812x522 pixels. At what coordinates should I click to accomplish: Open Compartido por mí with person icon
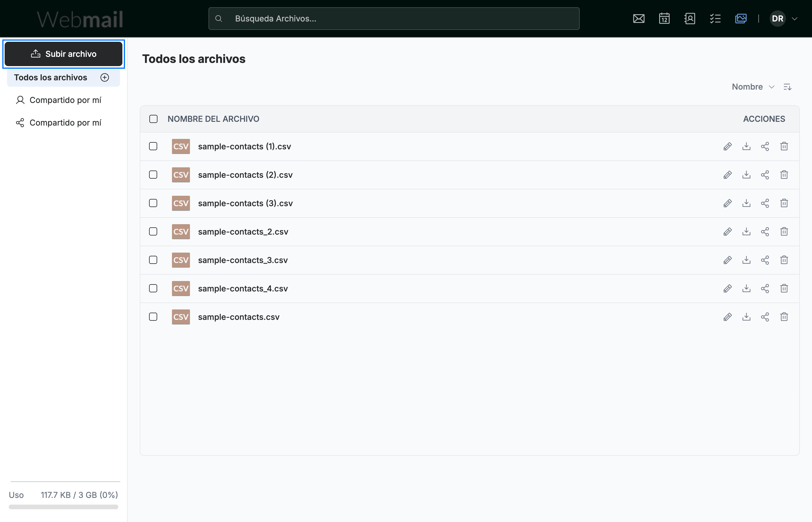click(59, 100)
